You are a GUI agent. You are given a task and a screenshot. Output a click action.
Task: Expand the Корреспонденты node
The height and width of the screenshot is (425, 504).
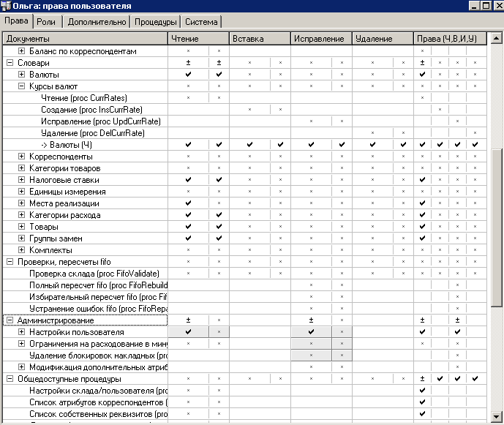[22, 157]
